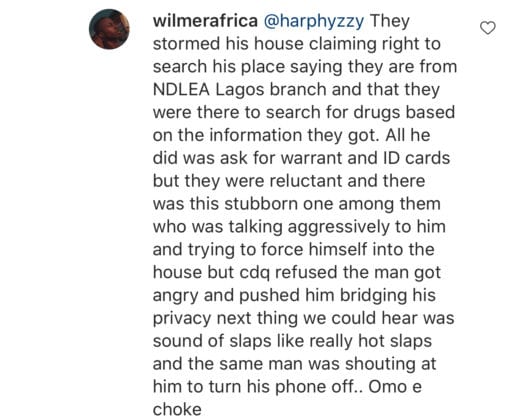The image size is (526, 420).
Task: Open the wilmerafrica username link
Action: (x=205, y=21)
